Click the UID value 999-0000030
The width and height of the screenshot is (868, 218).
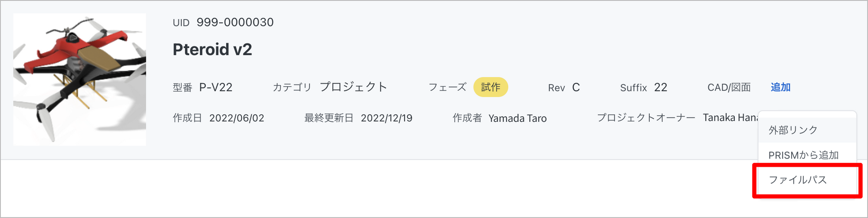tap(235, 22)
